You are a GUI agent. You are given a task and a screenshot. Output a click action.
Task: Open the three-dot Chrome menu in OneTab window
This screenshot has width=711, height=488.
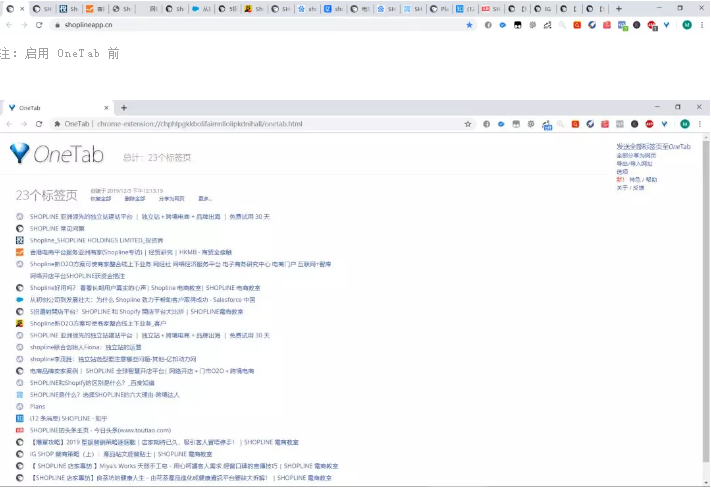[x=700, y=124]
